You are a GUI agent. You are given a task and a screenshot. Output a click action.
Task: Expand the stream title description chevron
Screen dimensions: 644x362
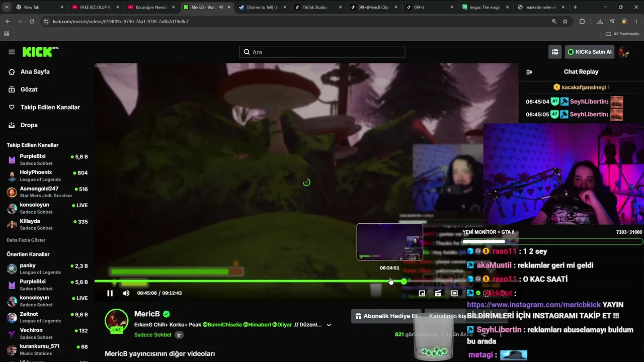(x=329, y=325)
